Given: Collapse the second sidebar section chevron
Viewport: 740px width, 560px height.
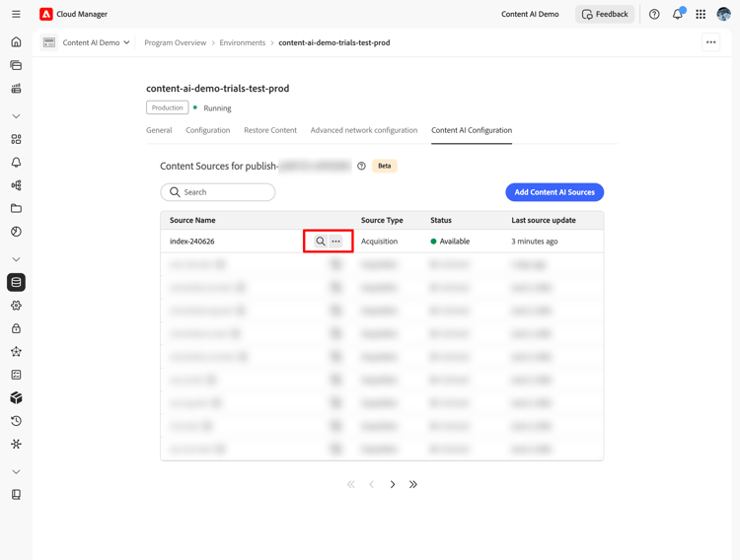Looking at the screenshot, I should point(16,259).
